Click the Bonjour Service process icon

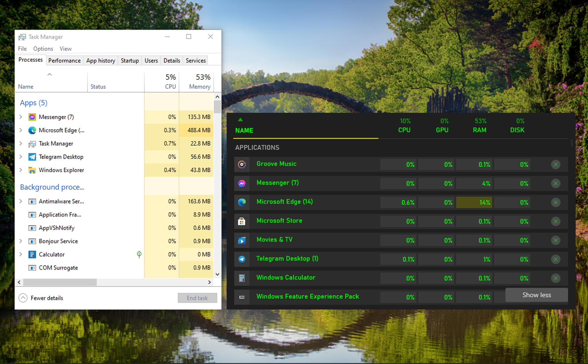click(32, 241)
